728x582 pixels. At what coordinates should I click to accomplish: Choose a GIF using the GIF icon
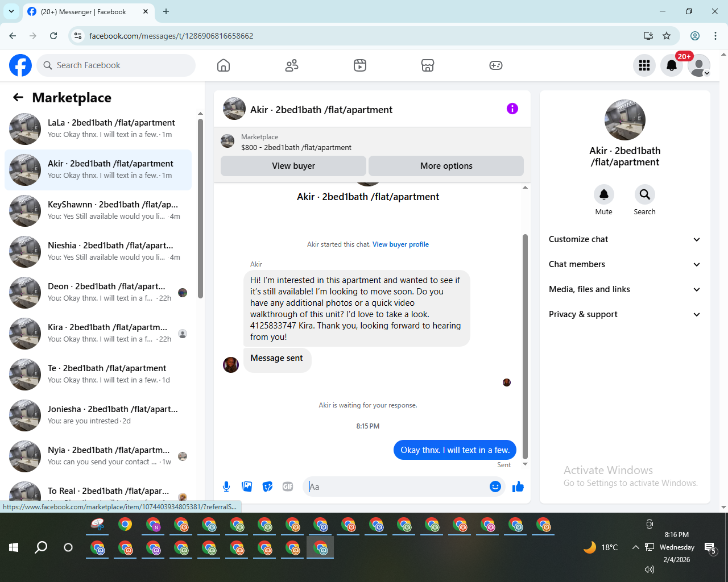click(288, 487)
